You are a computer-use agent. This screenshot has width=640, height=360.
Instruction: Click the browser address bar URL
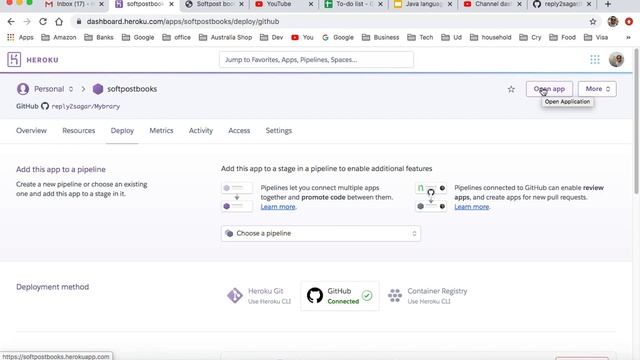pos(183,22)
